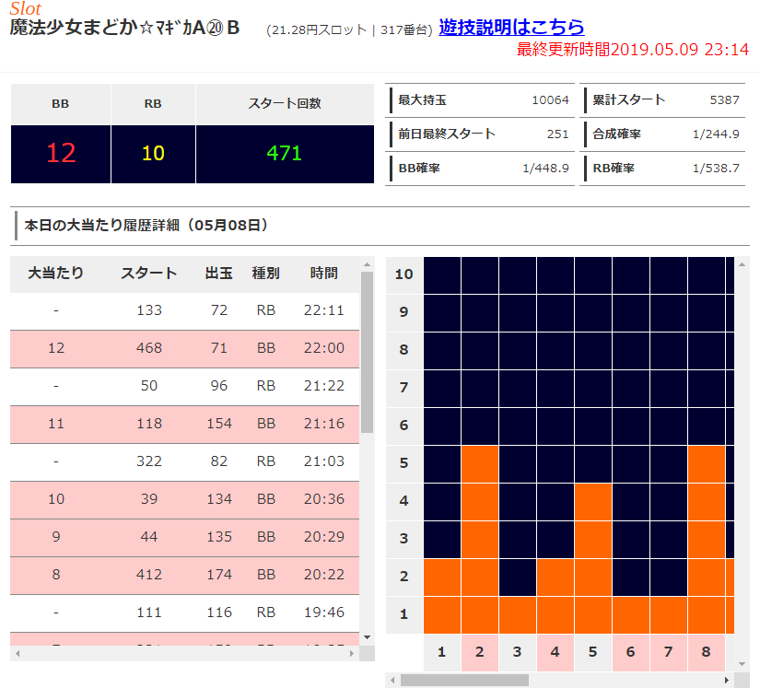The width and height of the screenshot is (760, 700).
Task: Click chart column label 1 on x-axis
Action: pyautogui.click(x=441, y=652)
